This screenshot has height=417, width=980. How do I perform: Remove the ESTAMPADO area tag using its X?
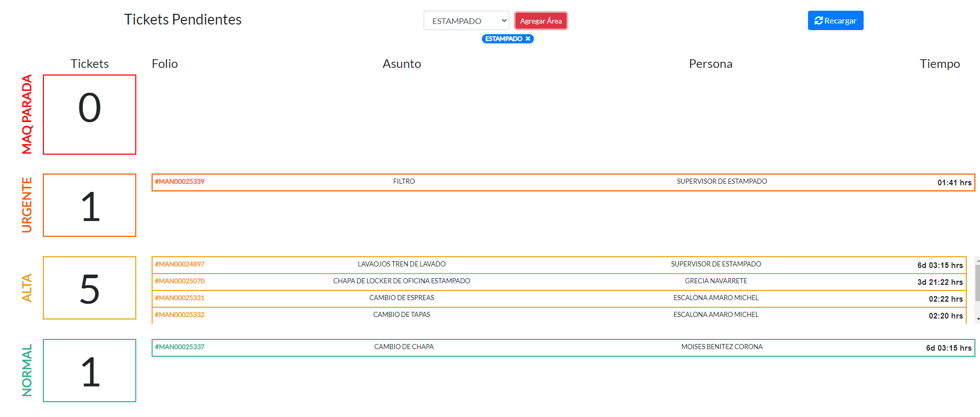point(528,39)
